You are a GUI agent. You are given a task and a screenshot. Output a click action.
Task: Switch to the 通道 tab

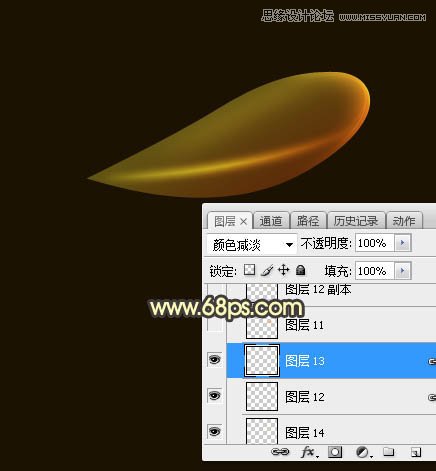271,221
